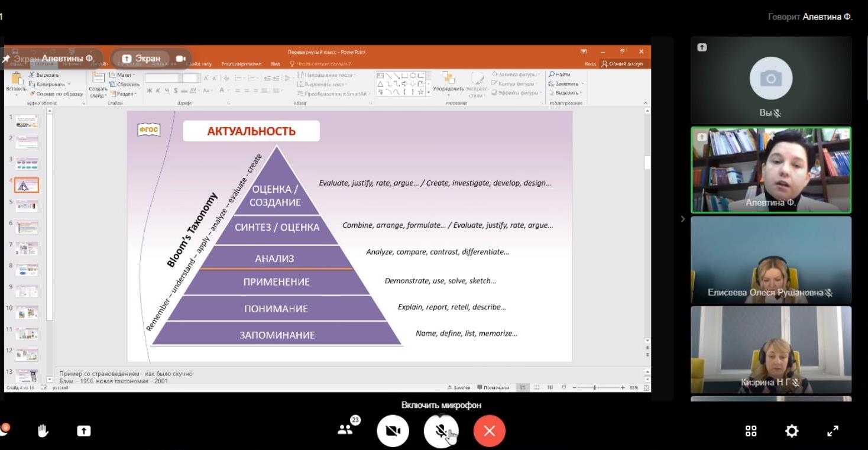
Task: Click zoom in plus button
Action: point(623,388)
